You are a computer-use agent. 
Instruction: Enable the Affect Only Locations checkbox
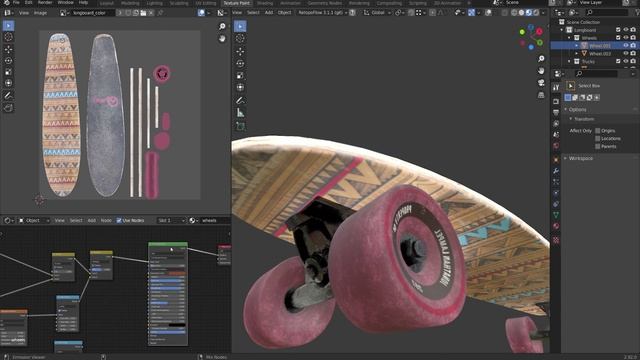click(598, 139)
